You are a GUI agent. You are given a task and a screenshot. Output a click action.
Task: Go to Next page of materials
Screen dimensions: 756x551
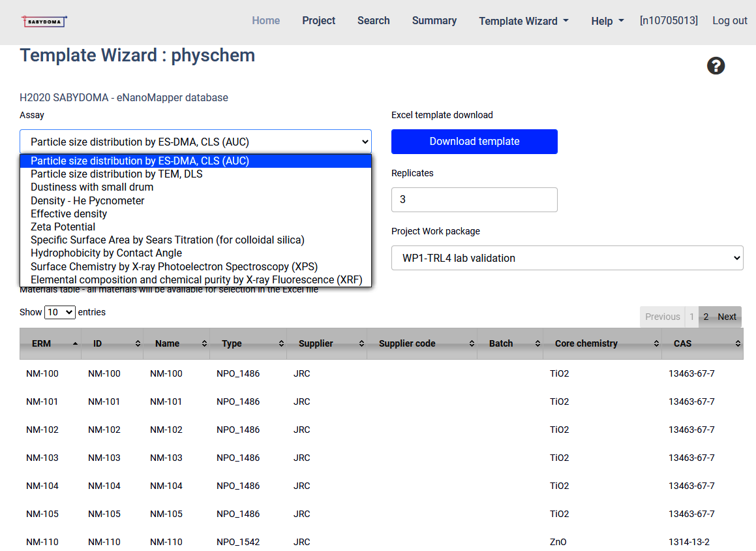pyautogui.click(x=727, y=317)
